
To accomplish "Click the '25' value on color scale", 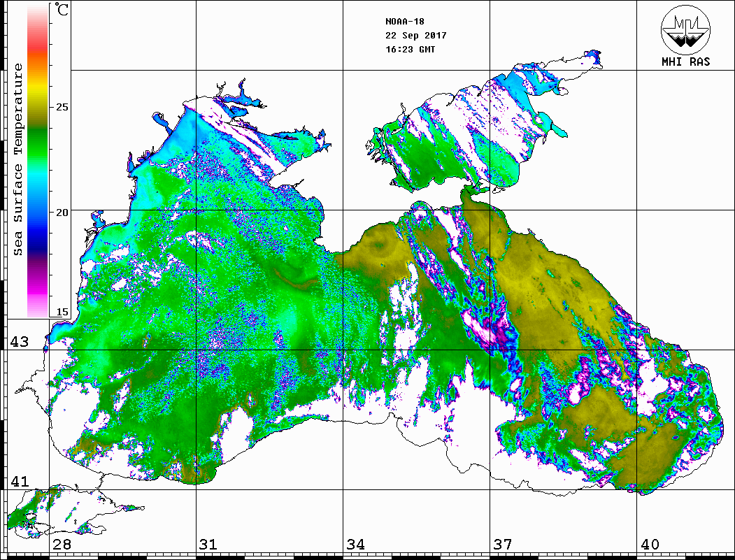I will pos(62,107).
